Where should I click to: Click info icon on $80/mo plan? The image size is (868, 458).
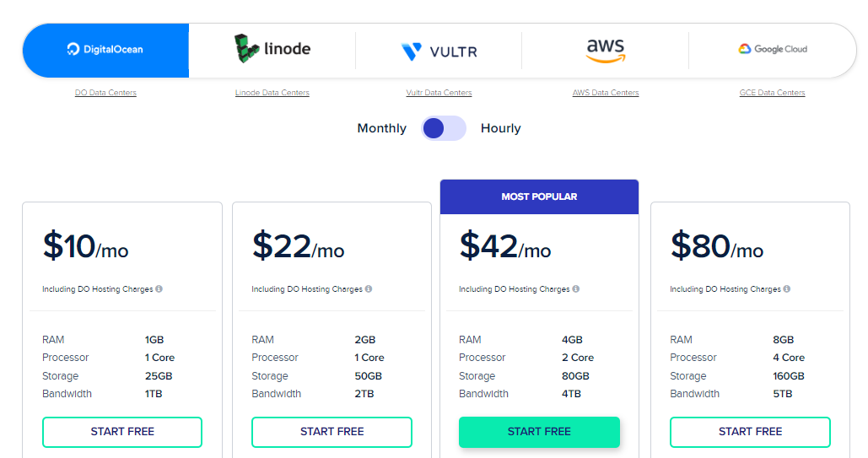787,289
